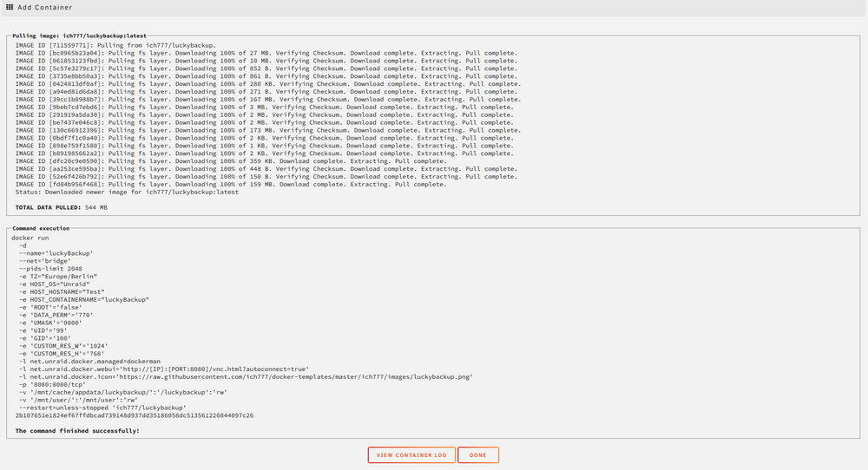Click the net.unraid.docker.icon URL line
Viewport: 868px width, 470px height.
click(246, 377)
